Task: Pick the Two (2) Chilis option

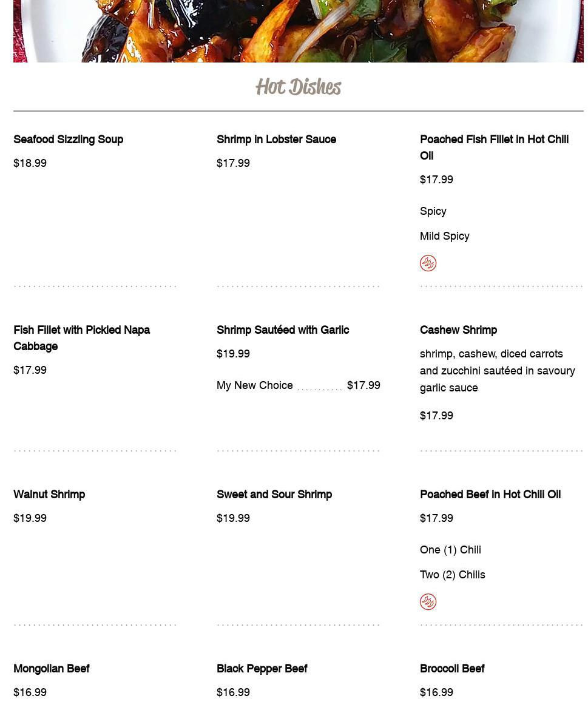Action: (x=453, y=575)
